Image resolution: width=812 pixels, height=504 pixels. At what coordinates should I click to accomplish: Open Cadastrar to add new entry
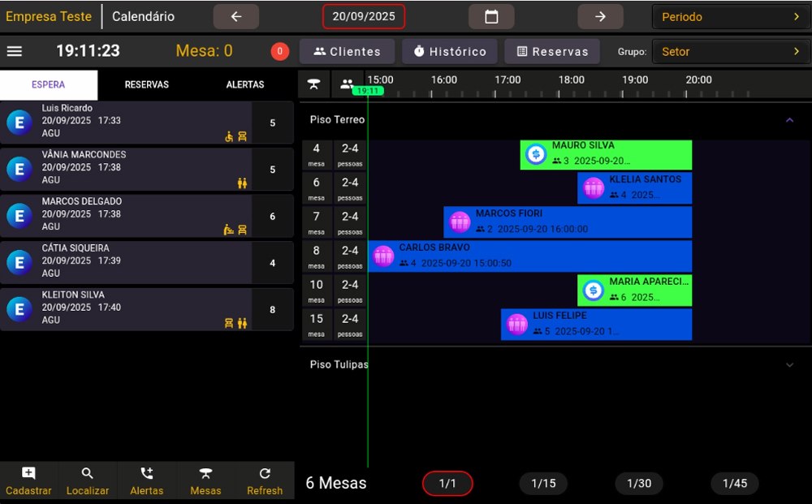(x=28, y=481)
